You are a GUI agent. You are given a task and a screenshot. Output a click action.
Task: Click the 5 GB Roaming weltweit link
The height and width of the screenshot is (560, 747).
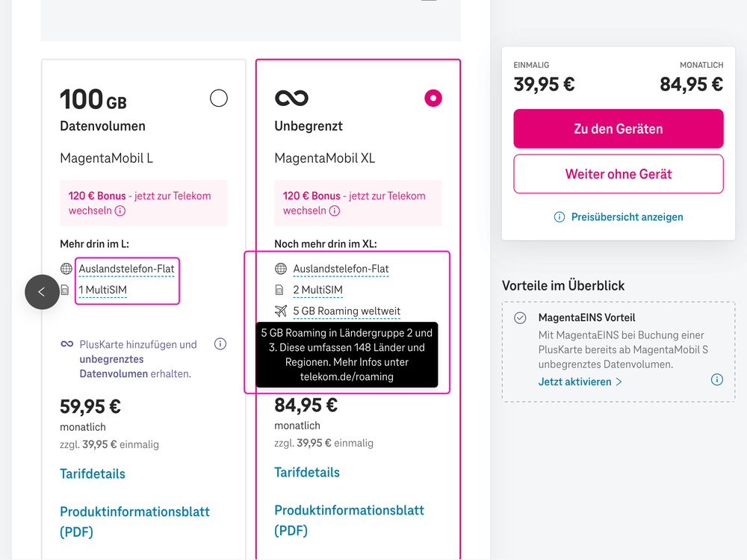347,311
